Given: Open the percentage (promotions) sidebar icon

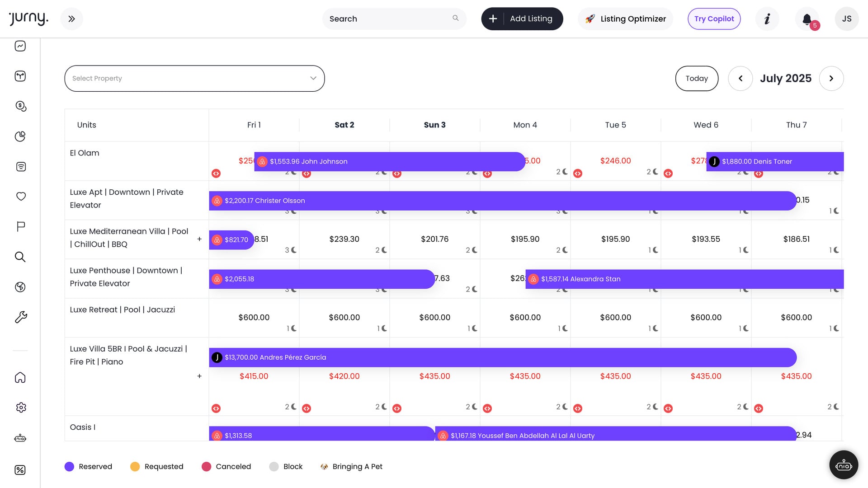Looking at the screenshot, I should [20, 470].
